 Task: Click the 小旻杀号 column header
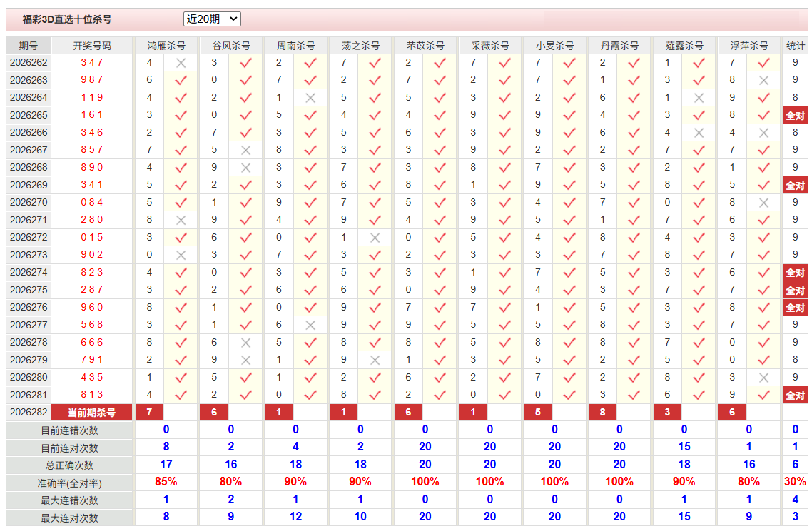554,46
